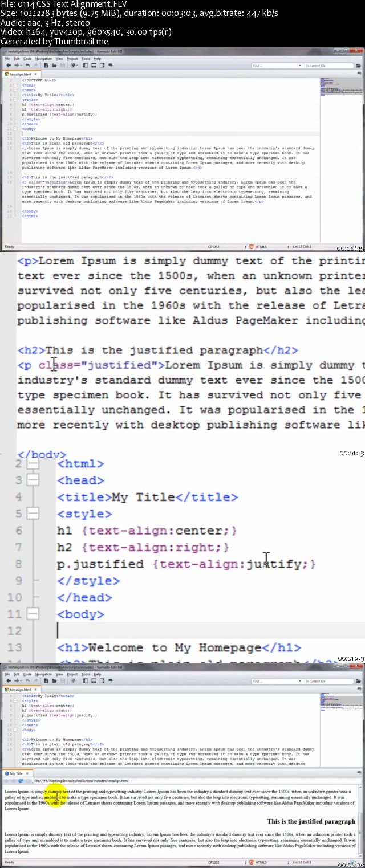Click the Back arrow in the first frame's toolbar
Screen dimensions: 365x868
coord(9,65)
